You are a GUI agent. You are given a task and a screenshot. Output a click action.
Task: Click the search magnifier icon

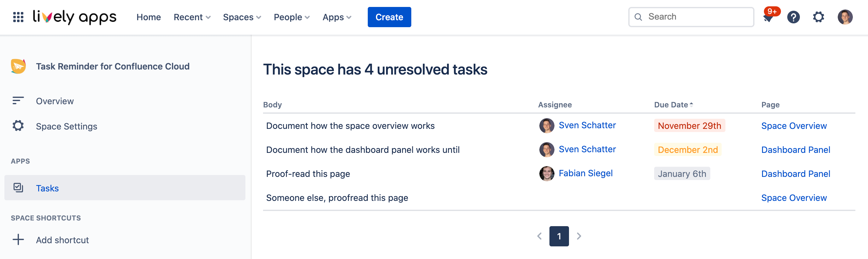coord(638,17)
